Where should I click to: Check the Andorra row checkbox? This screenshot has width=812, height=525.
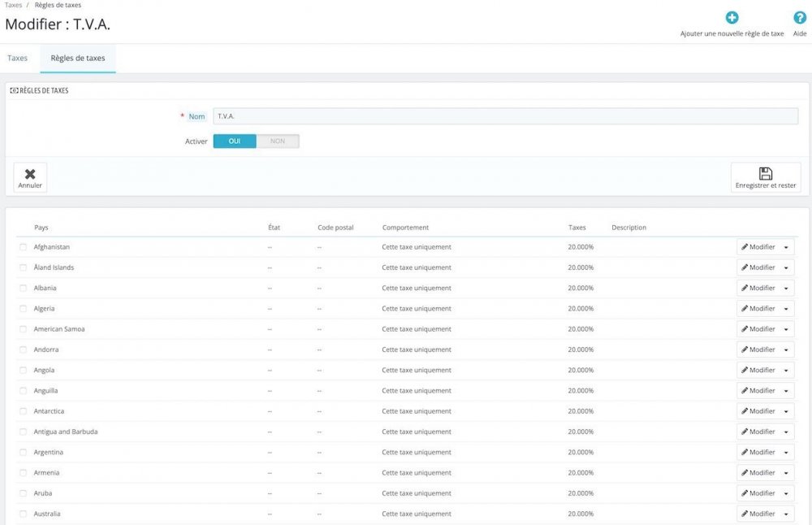pyautogui.click(x=23, y=349)
